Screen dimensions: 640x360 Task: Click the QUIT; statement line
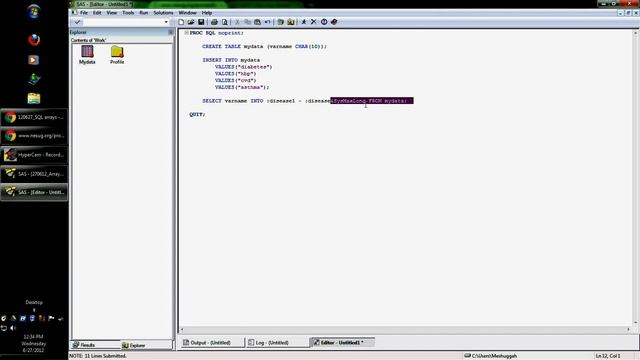[197, 114]
